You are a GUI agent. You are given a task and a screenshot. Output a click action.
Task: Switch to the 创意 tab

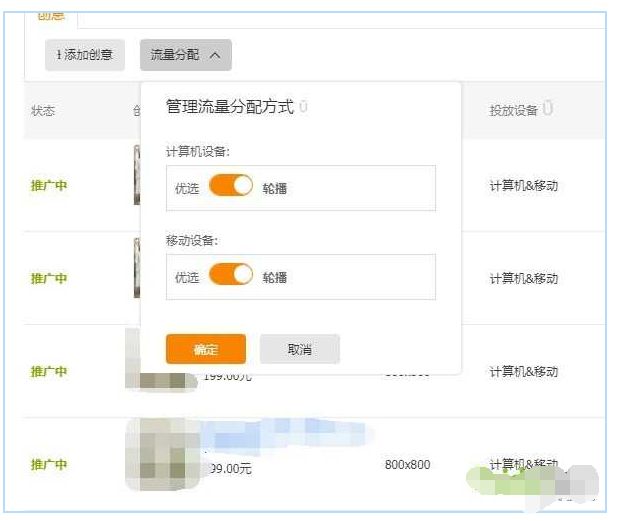coord(51,15)
